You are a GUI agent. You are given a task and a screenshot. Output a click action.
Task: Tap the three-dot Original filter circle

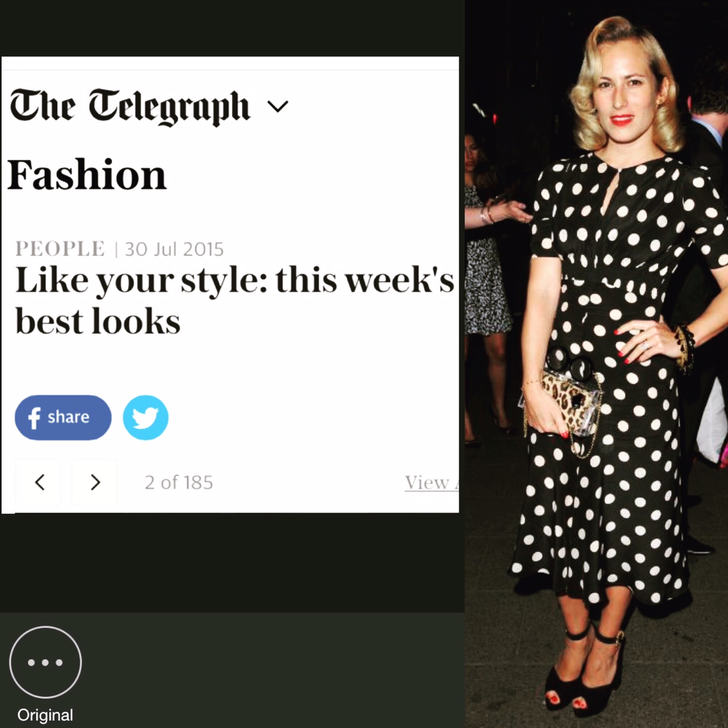coord(45,662)
